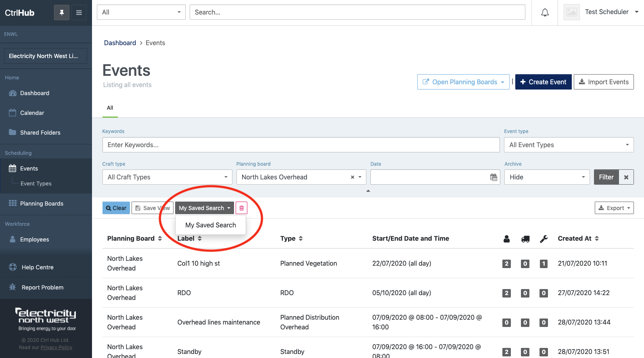
Task: Click Col1 10 high st label
Action: click(x=199, y=263)
